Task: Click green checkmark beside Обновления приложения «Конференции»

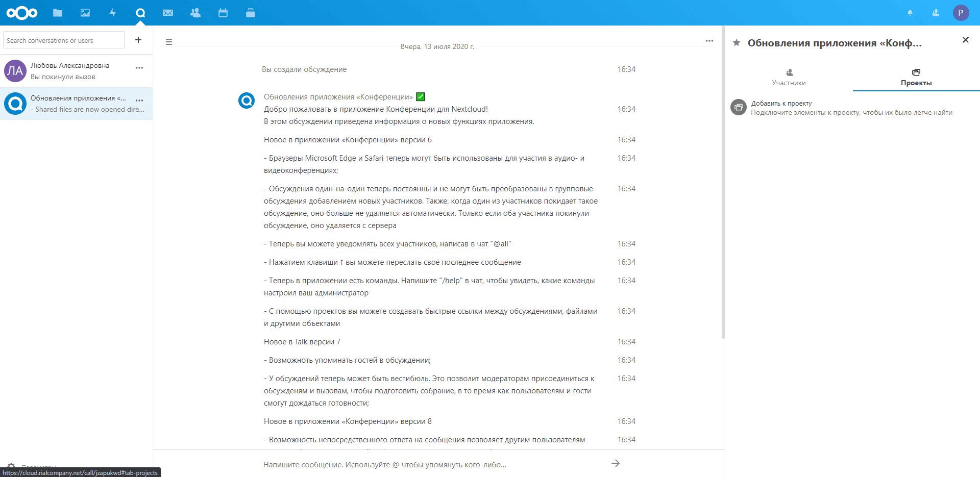Action: click(x=421, y=97)
